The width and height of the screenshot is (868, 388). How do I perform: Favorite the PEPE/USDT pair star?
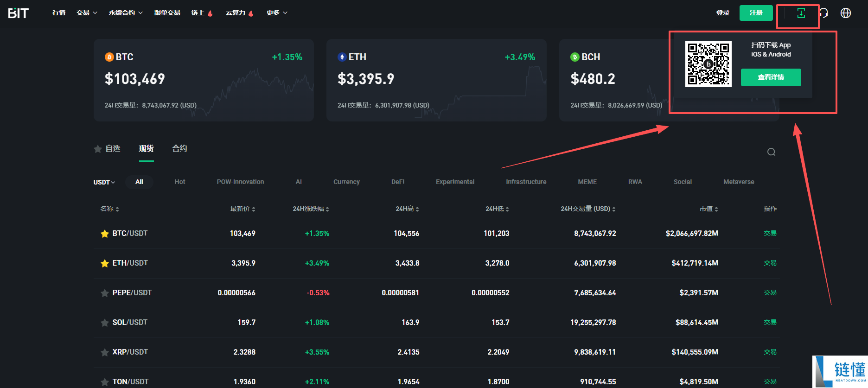point(105,293)
